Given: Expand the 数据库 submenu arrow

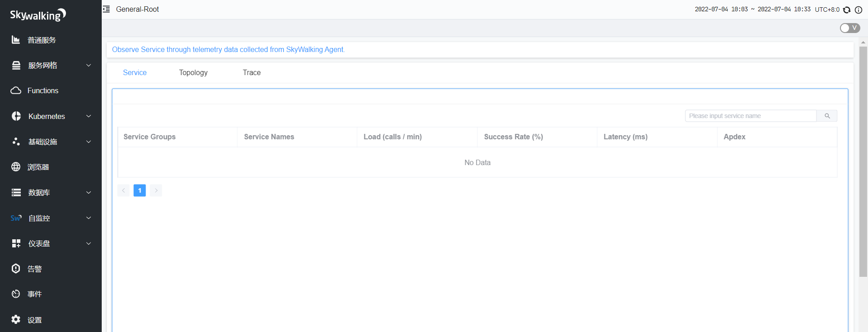Looking at the screenshot, I should coord(89,192).
